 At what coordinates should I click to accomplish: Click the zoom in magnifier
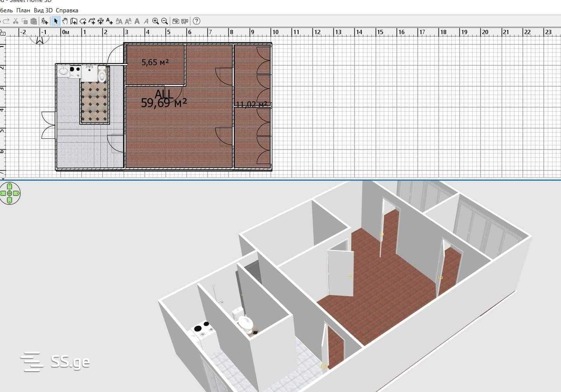(x=155, y=21)
